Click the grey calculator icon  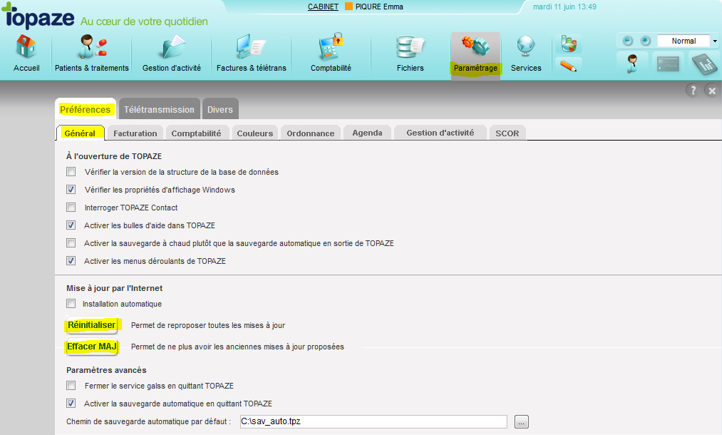[705, 64]
